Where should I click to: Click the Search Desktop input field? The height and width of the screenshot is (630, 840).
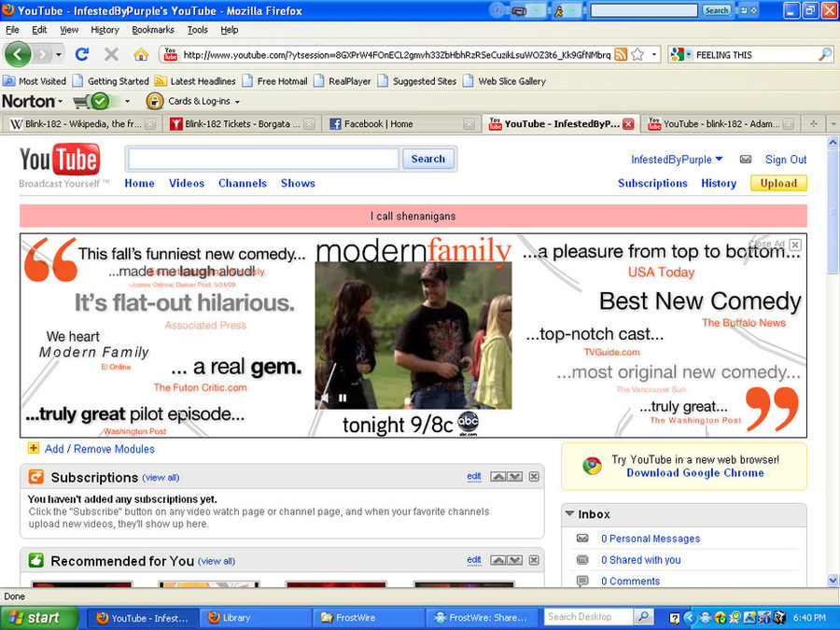pyautogui.click(x=589, y=617)
